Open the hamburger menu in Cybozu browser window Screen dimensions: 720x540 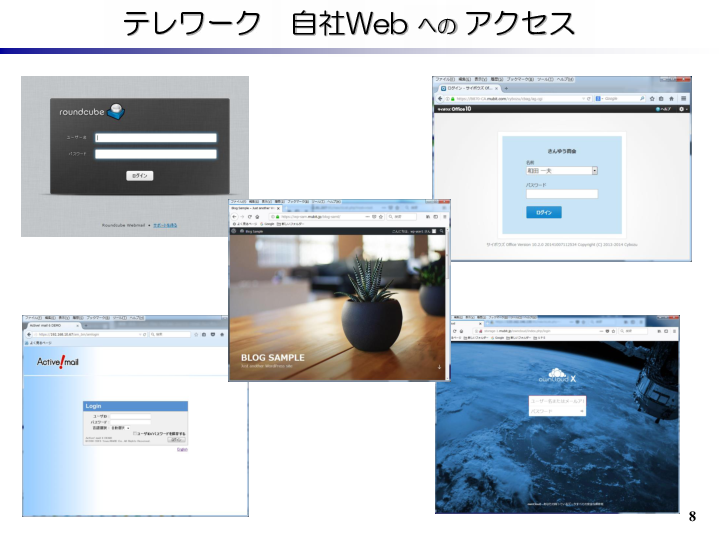coord(684,99)
